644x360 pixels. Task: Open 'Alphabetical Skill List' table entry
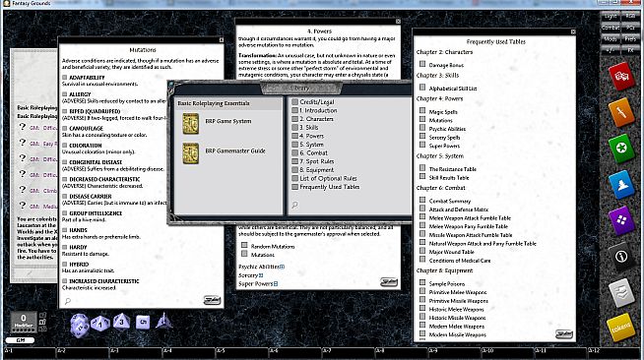[x=453, y=89]
